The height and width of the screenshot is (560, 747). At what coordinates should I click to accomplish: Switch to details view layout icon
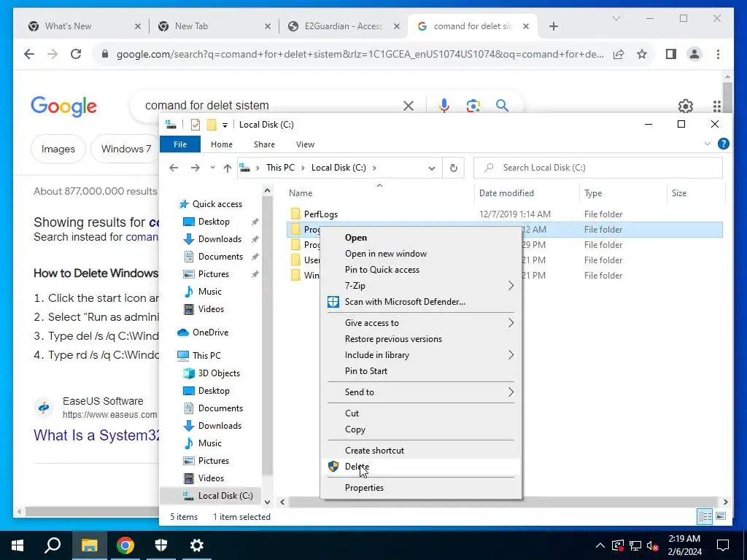705,516
